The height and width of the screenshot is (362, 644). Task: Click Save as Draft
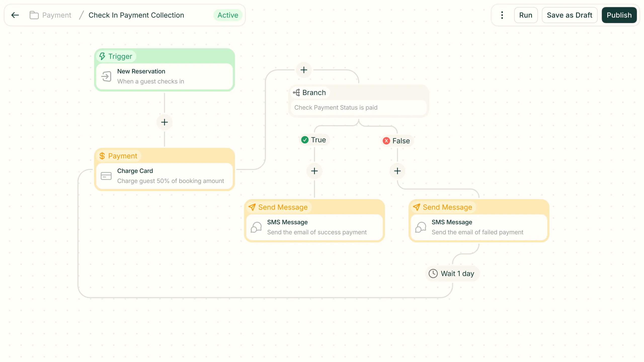click(x=569, y=15)
